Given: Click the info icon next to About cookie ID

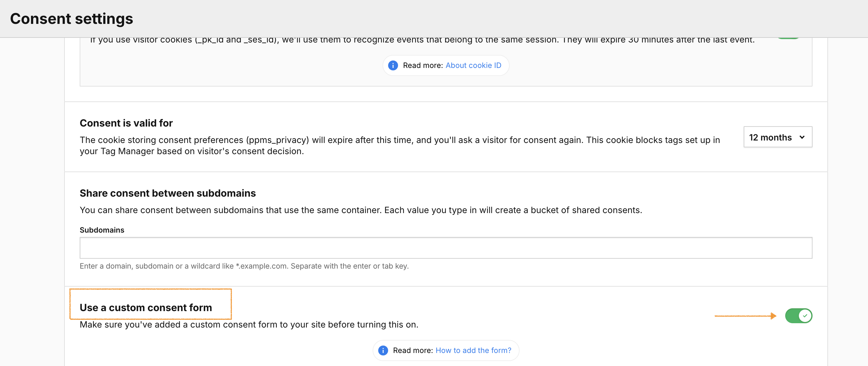Looking at the screenshot, I should tap(393, 65).
